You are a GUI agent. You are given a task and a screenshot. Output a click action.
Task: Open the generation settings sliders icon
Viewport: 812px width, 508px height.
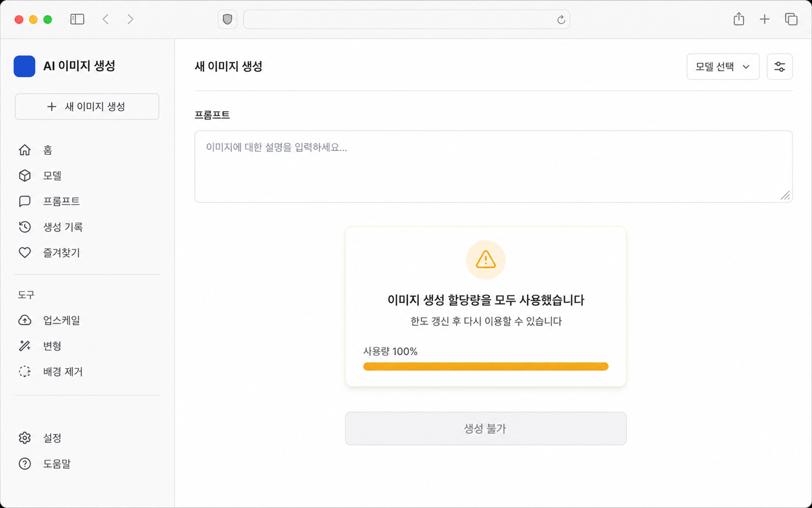coord(779,66)
